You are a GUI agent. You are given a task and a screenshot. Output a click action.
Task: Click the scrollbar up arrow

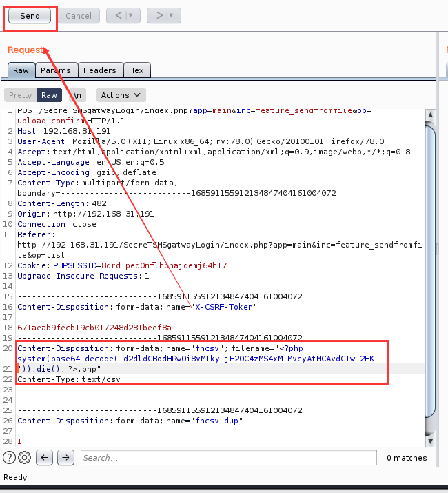(430, 114)
